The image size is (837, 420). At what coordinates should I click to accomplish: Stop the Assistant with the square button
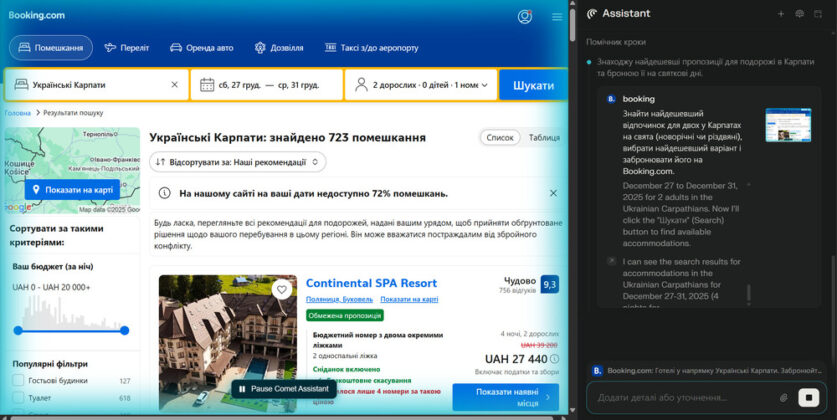pos(809,398)
